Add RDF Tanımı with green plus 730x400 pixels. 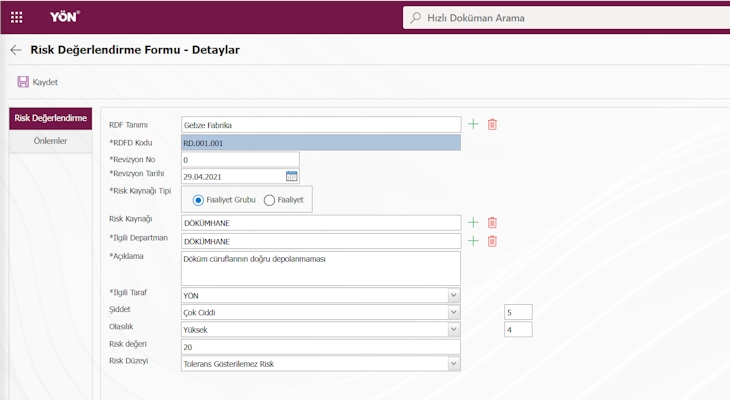pos(473,124)
